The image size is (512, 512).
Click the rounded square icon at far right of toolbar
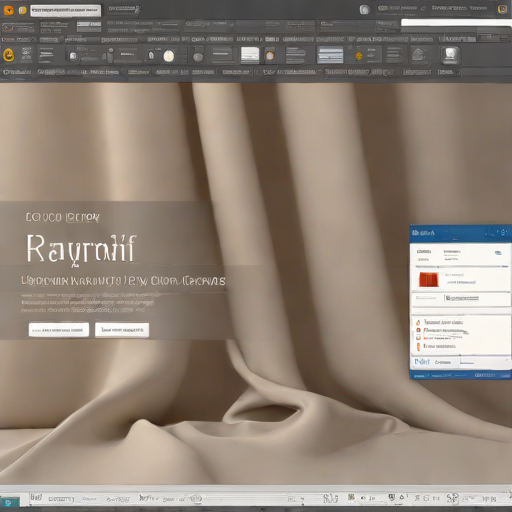click(450, 55)
